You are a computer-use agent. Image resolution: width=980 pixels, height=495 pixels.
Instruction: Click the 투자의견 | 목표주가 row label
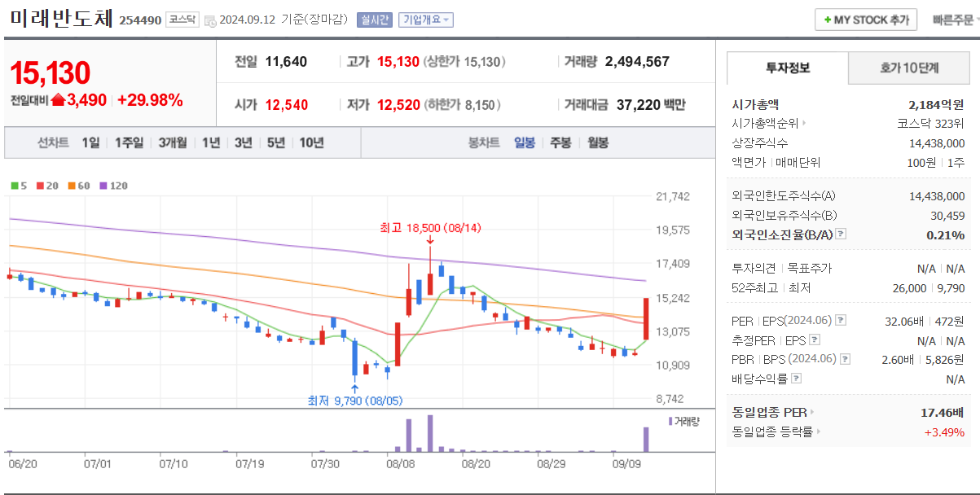click(x=782, y=268)
